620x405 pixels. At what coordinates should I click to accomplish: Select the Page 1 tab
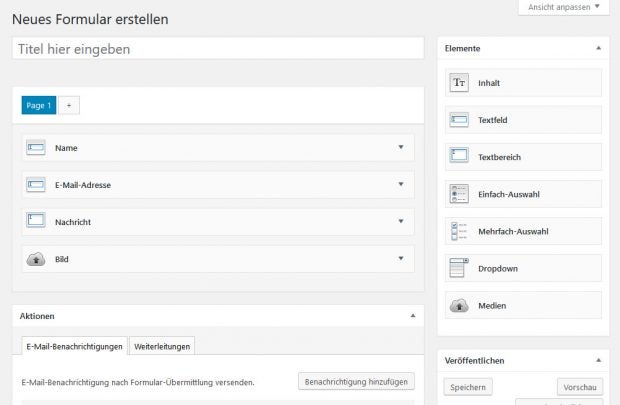pos(39,105)
